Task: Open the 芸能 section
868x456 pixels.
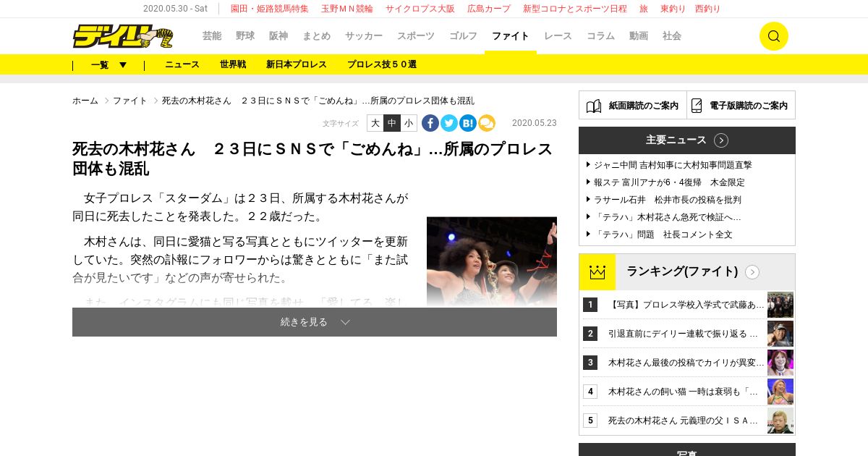Action: 212,36
